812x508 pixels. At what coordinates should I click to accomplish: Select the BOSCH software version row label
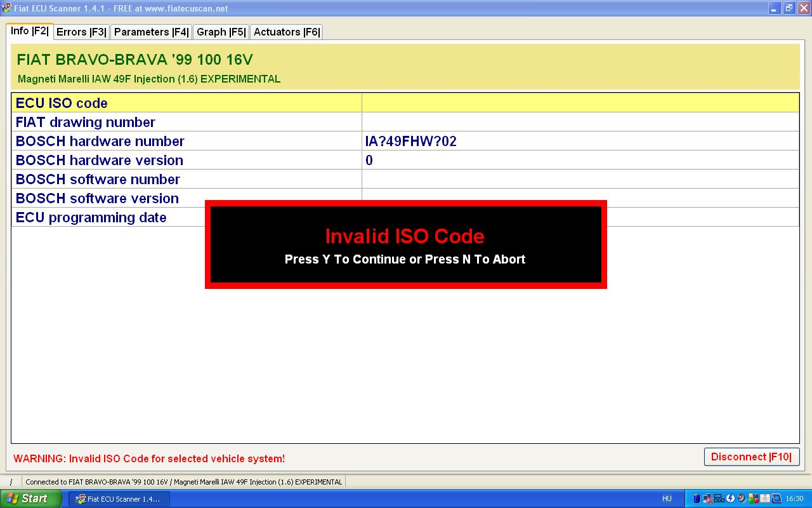point(97,198)
